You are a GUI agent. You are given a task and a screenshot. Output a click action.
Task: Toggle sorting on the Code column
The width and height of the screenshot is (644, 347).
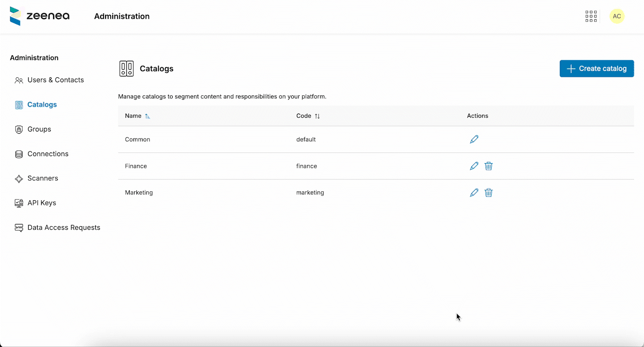[x=318, y=116]
